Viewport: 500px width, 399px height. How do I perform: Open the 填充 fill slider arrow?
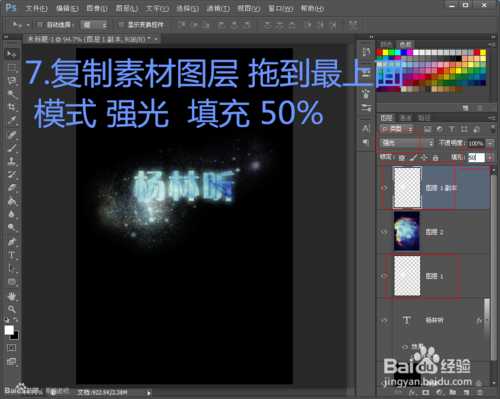[491, 157]
